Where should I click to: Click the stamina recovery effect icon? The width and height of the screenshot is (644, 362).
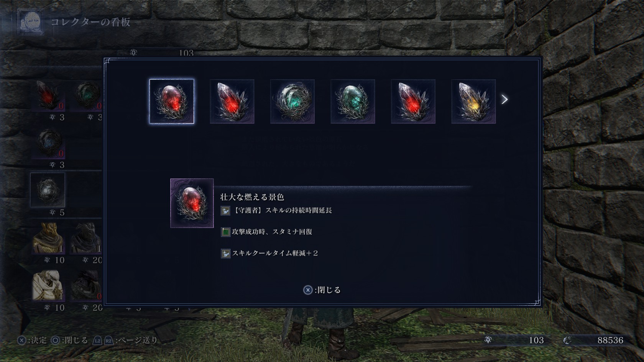[225, 232]
